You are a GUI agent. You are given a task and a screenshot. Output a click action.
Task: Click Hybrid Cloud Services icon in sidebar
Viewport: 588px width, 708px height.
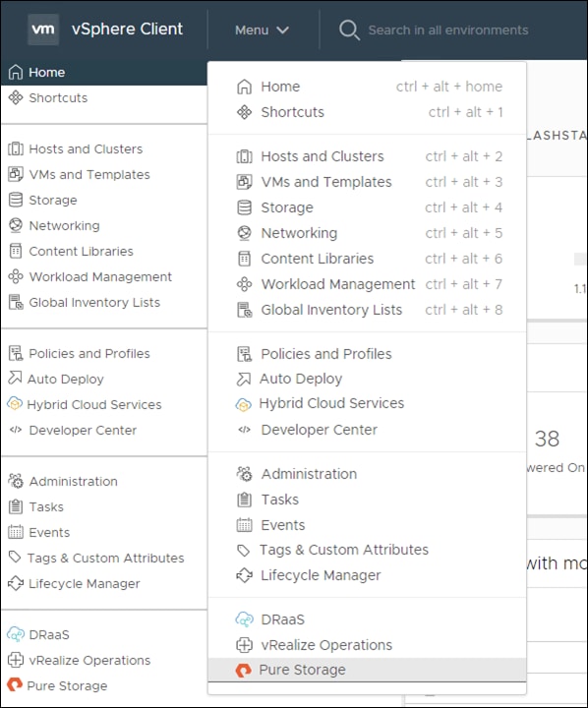pyautogui.click(x=15, y=404)
